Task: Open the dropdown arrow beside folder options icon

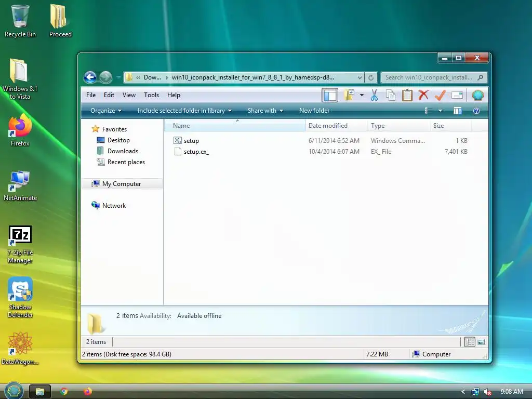Action: pos(362,96)
